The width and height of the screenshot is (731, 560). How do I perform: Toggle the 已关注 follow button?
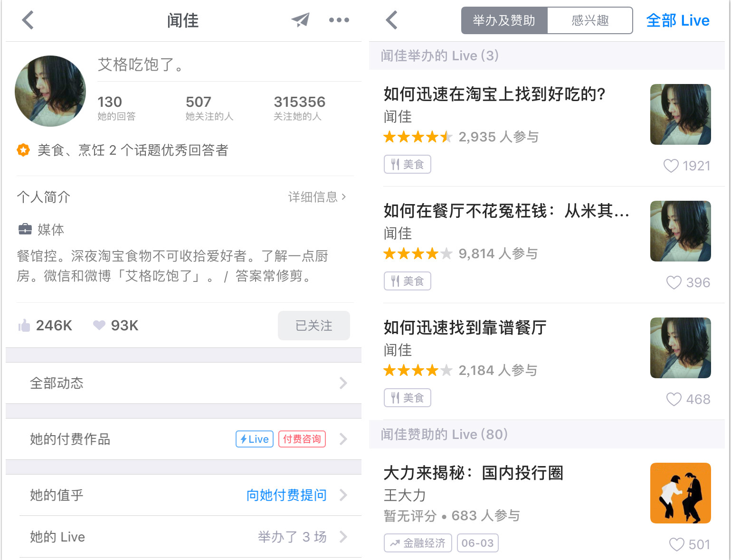click(313, 326)
